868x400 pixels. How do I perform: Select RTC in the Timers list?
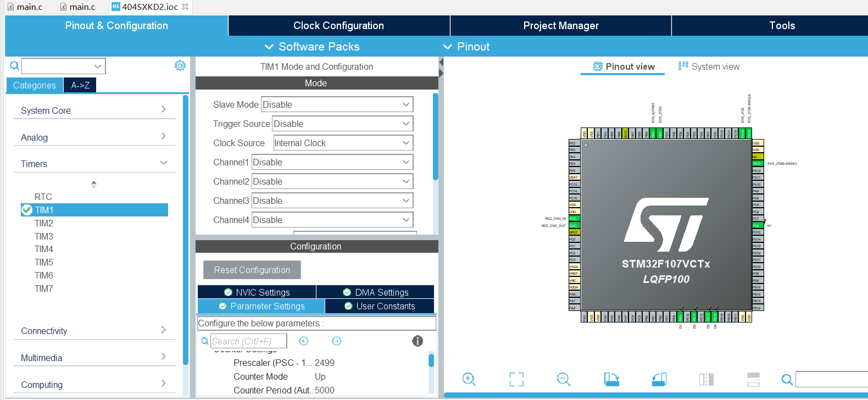tap(43, 197)
